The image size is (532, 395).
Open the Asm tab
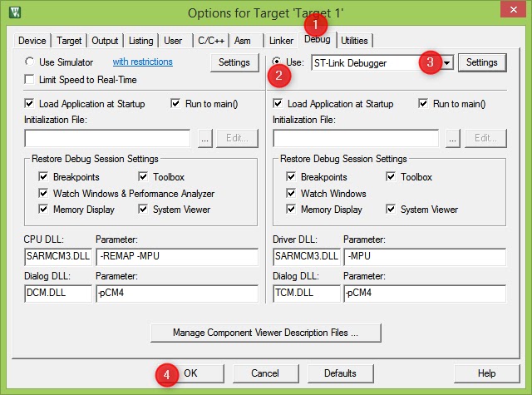(x=242, y=41)
